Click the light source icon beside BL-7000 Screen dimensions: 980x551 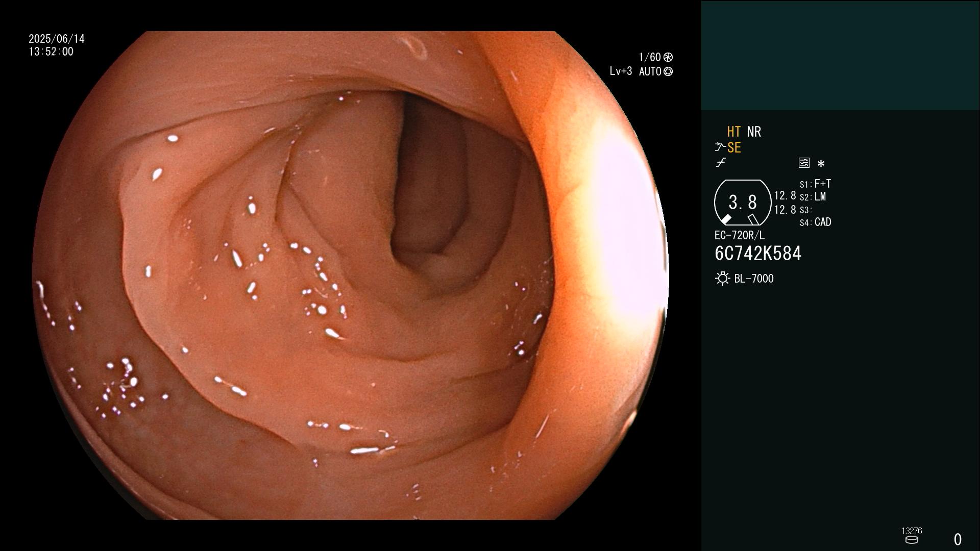point(722,279)
